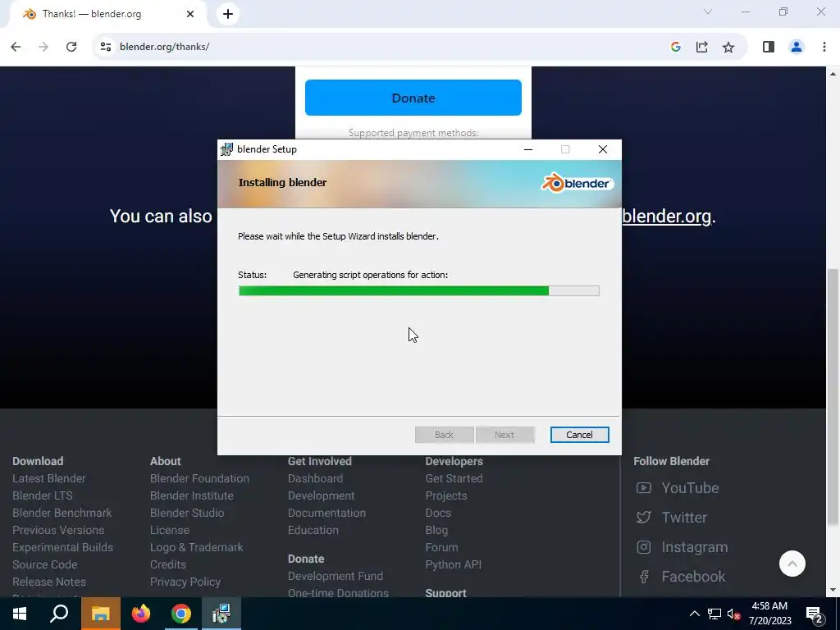Select the Thanks! — blender.org tab
Screen dimensions: 840x630
point(108,14)
